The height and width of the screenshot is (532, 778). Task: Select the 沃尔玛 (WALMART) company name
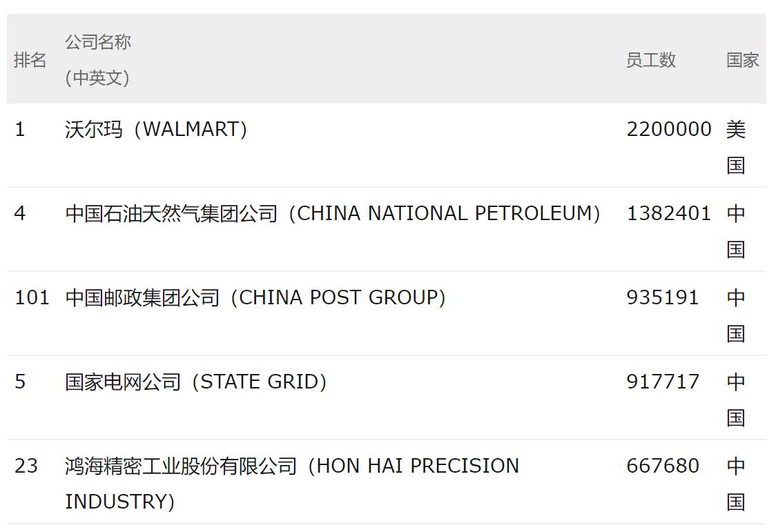pyautogui.click(x=156, y=130)
